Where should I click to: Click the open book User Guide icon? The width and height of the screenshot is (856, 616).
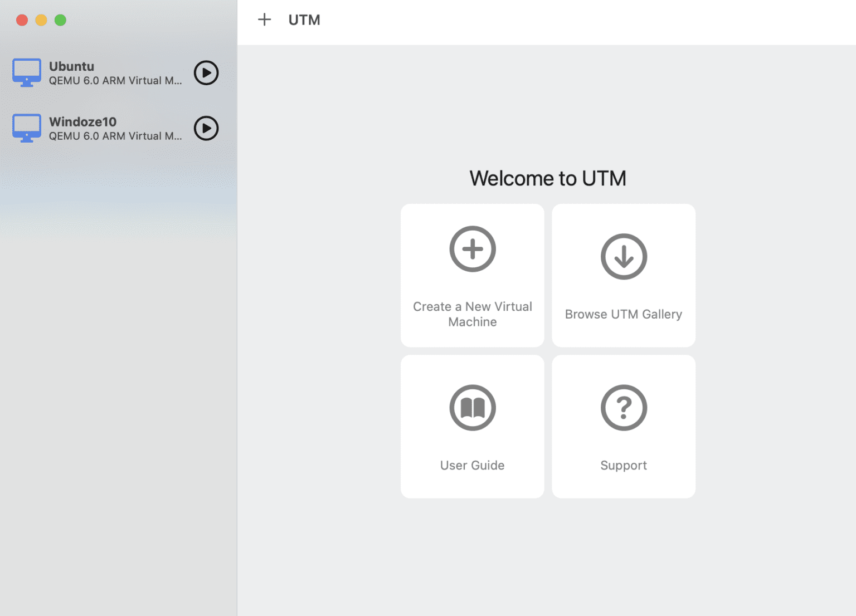pos(472,408)
